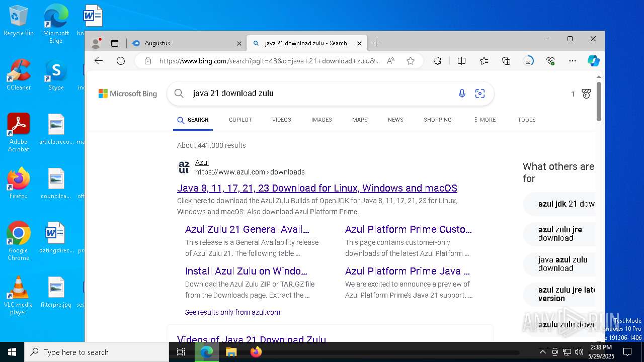
Task: Select the Recycle Bin desktop icon
Action: click(19, 21)
